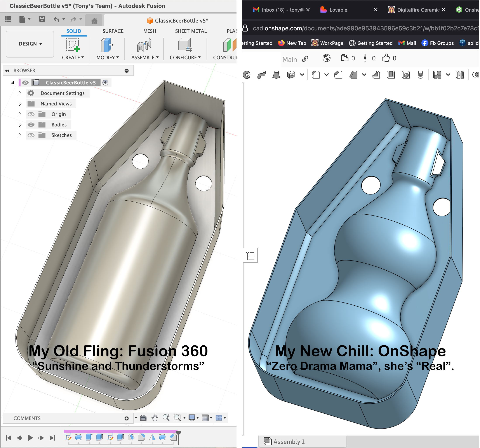
Task: Select the Onshape Sweep tool
Action: (x=261, y=75)
